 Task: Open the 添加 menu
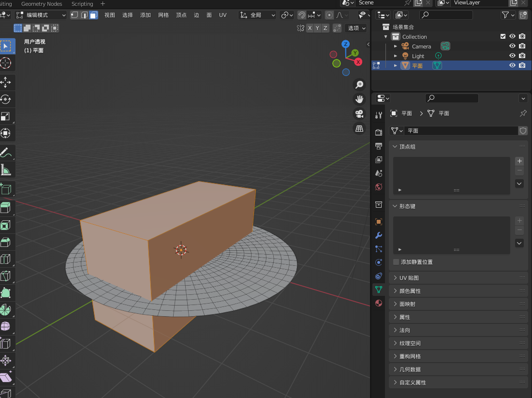[146, 15]
